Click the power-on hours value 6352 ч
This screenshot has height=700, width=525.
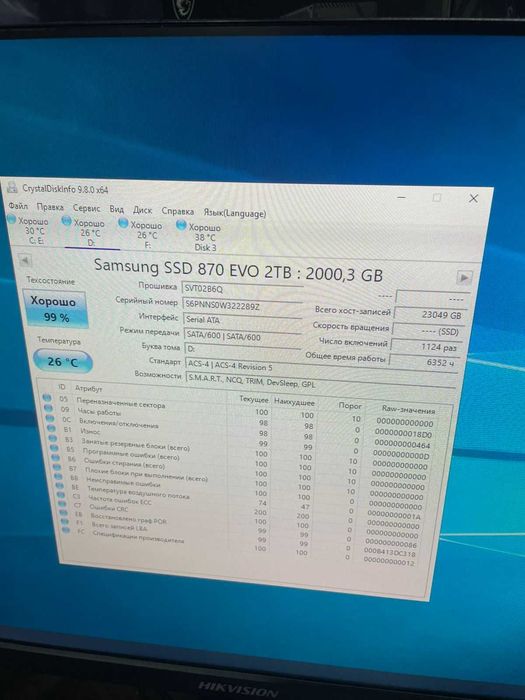pyautogui.click(x=425, y=362)
